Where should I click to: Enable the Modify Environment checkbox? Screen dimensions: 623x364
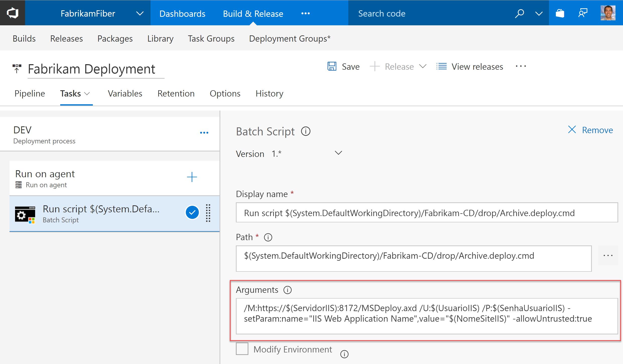point(242,349)
